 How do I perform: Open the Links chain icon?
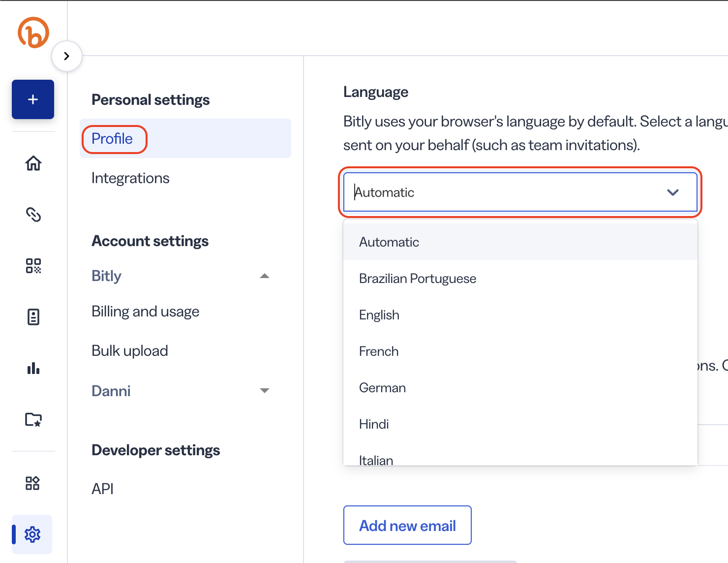33,215
